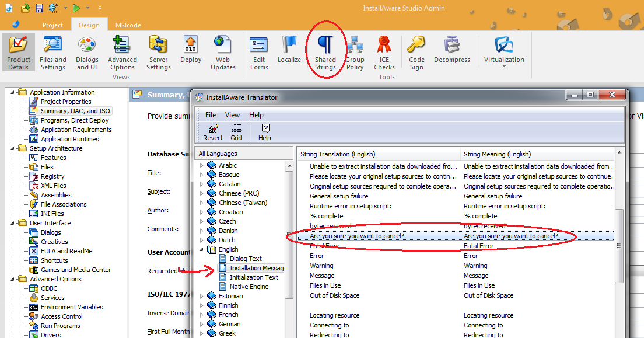Open Advanced Options view

pyautogui.click(x=123, y=54)
